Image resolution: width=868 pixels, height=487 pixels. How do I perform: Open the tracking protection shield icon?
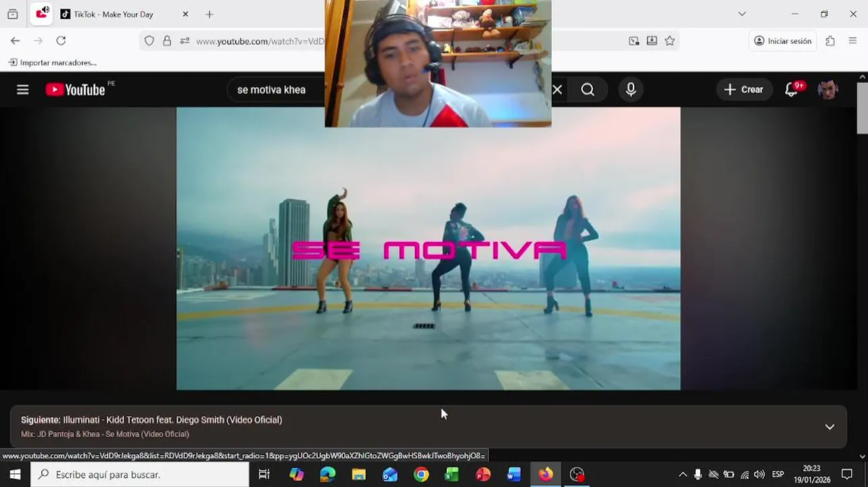click(x=149, y=41)
